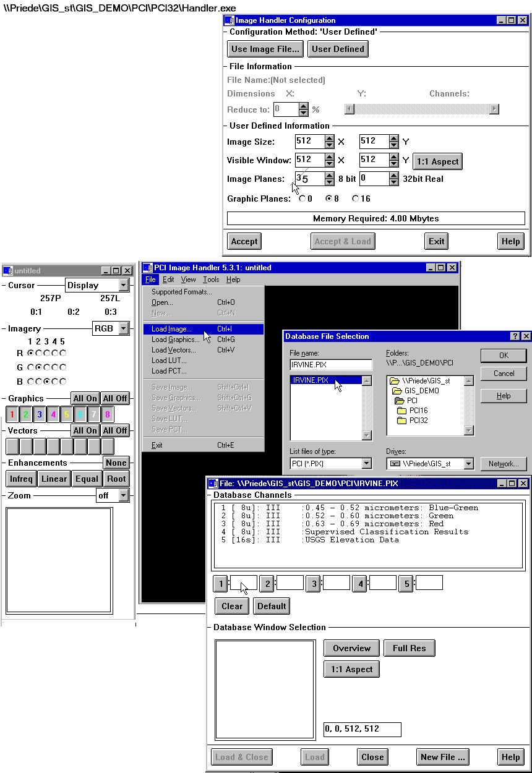Toggle graphic plane 2 button
This screenshot has height=773, width=532.
coord(26,415)
